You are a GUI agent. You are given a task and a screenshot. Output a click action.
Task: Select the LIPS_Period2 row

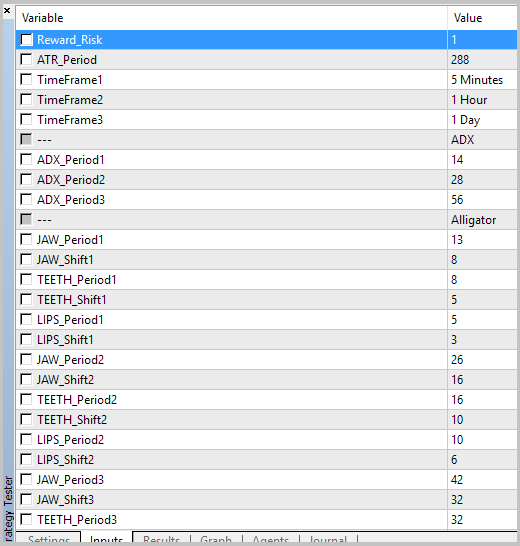coord(266,439)
